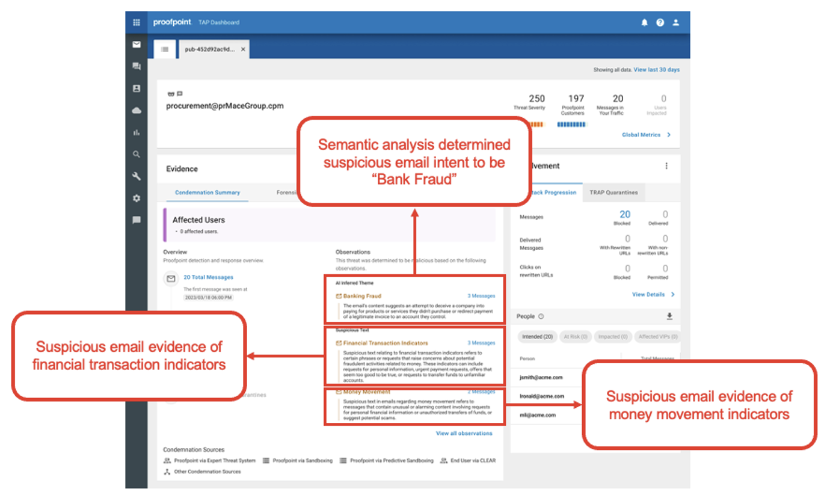This screenshot has height=504, width=824.
Task: Click the Expert Threat System icon
Action: [167, 461]
